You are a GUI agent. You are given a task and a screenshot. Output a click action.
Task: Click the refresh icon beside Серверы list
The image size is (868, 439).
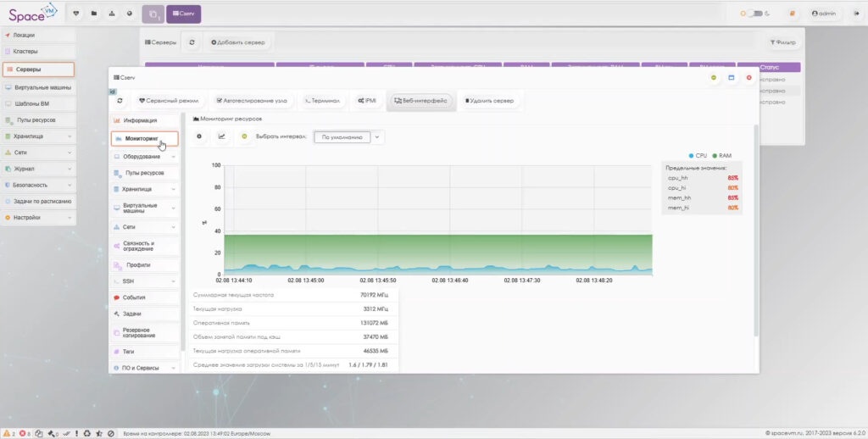(x=192, y=42)
